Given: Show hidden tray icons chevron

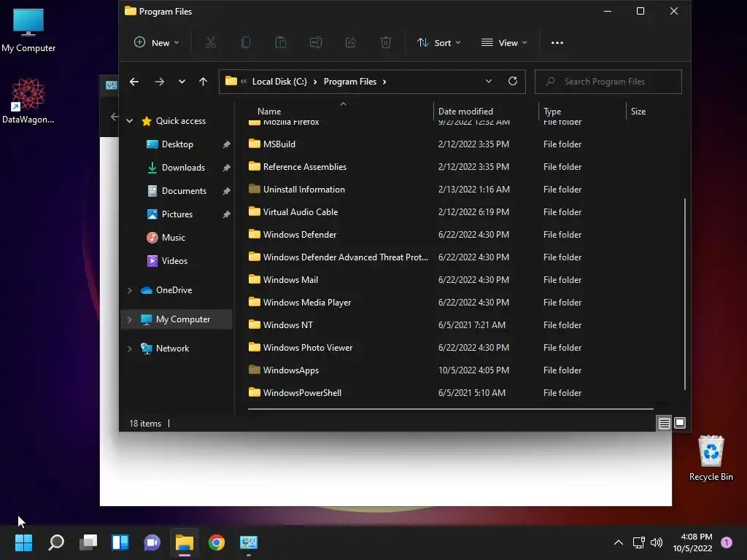Looking at the screenshot, I should 619,542.
